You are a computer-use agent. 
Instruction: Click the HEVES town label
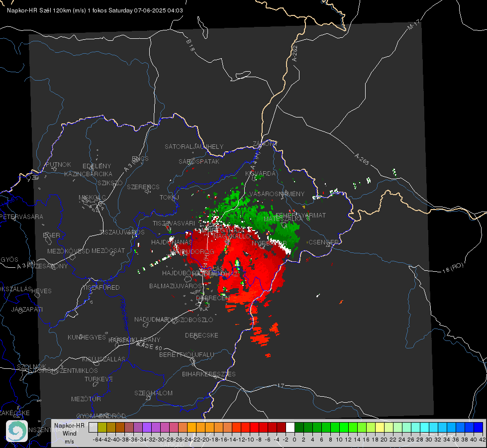(x=41, y=291)
